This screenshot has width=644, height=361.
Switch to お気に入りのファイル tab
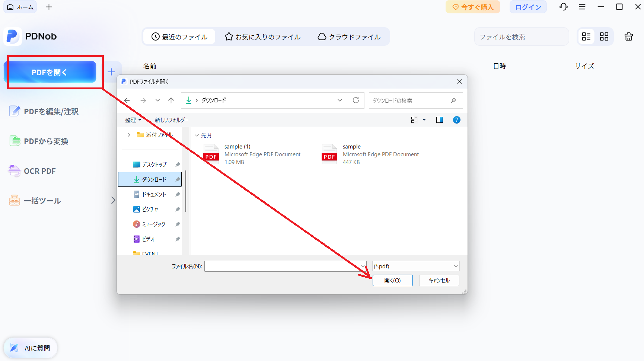click(x=263, y=37)
